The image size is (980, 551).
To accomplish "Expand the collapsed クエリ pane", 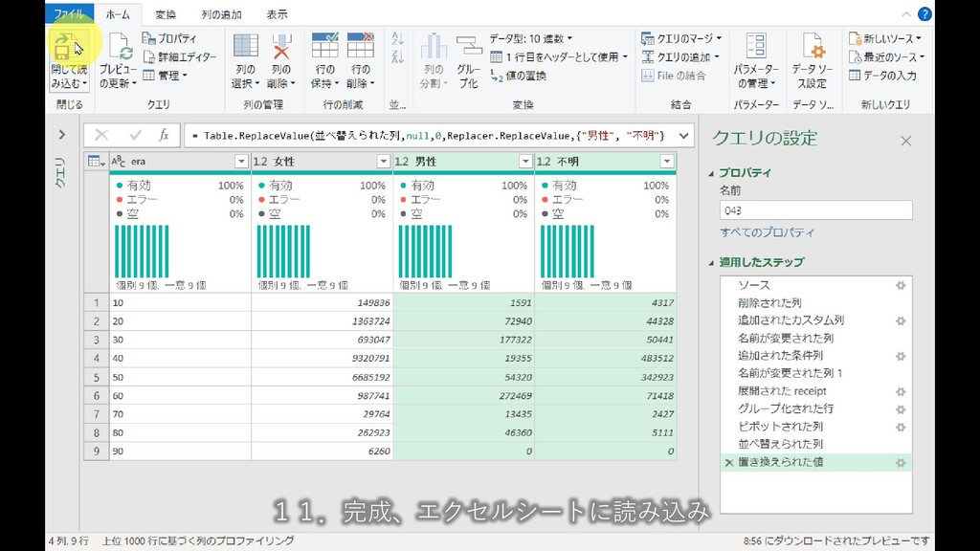I will click(x=61, y=135).
